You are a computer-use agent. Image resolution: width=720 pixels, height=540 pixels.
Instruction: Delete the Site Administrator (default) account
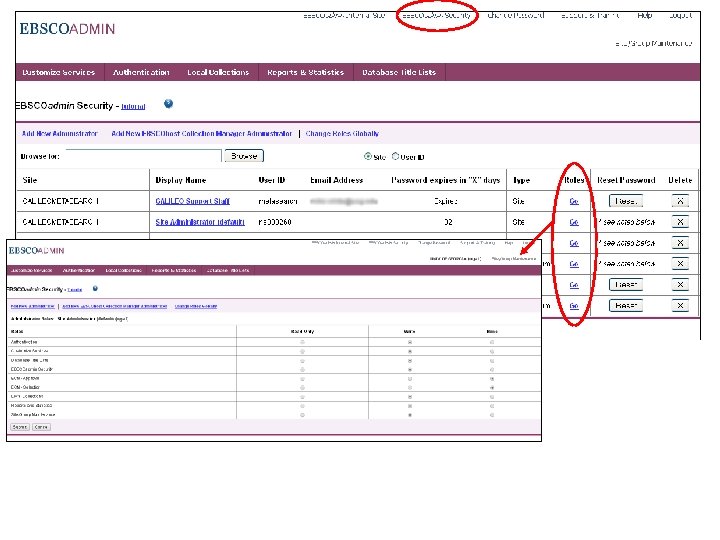coord(680,222)
